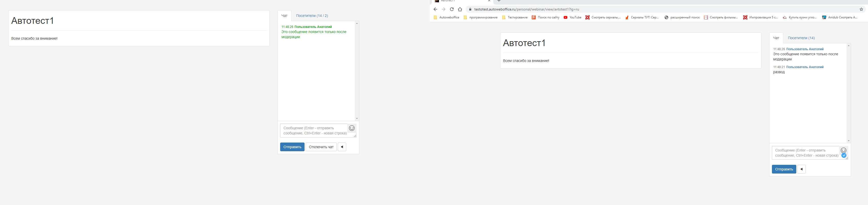Open emoji picker in the moderator chat panel
Image resolution: width=868 pixels, height=205 pixels.
pos(351,128)
